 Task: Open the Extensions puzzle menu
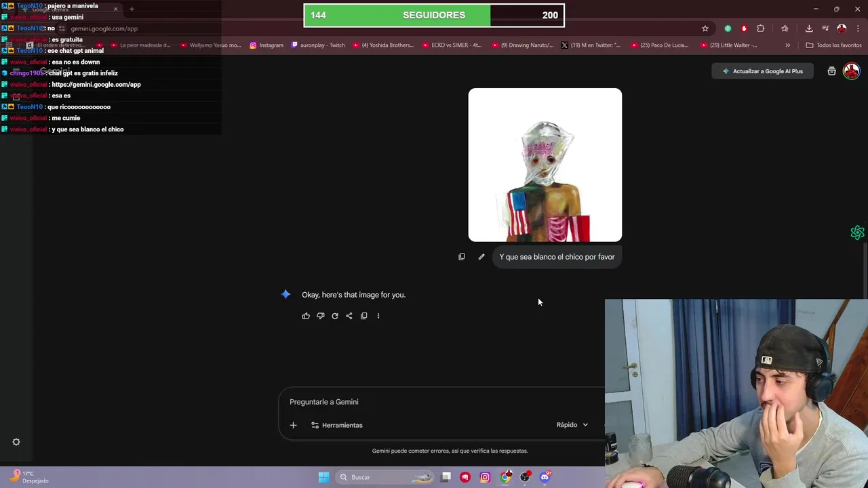pyautogui.click(x=760, y=28)
